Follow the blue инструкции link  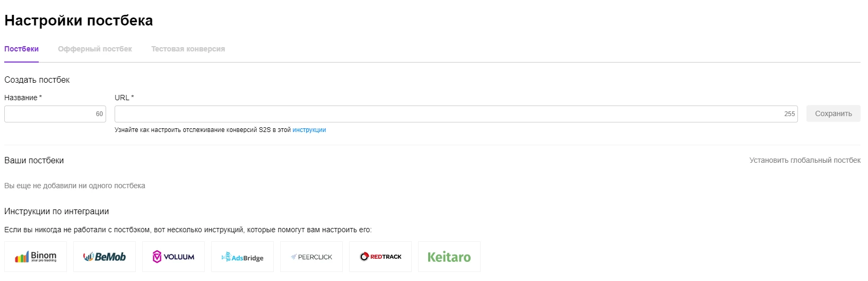309,130
